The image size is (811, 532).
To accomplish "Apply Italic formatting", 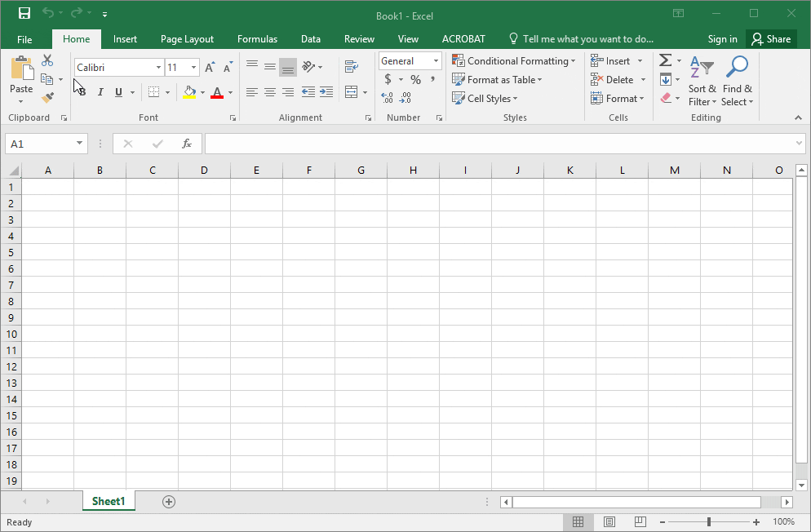I will [x=100, y=92].
